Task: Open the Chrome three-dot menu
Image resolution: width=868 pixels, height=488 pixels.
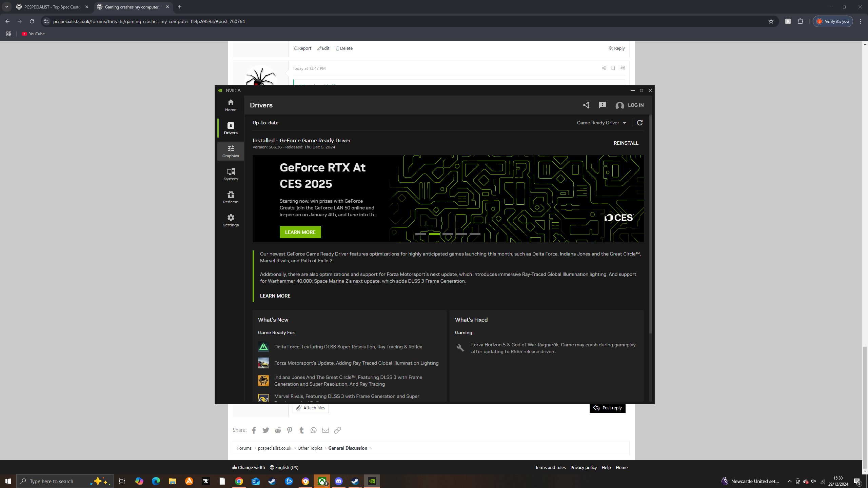Action: (861, 21)
